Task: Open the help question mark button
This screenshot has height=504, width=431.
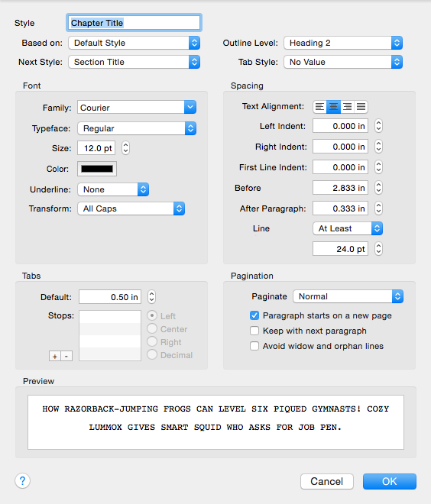Action: point(22,481)
